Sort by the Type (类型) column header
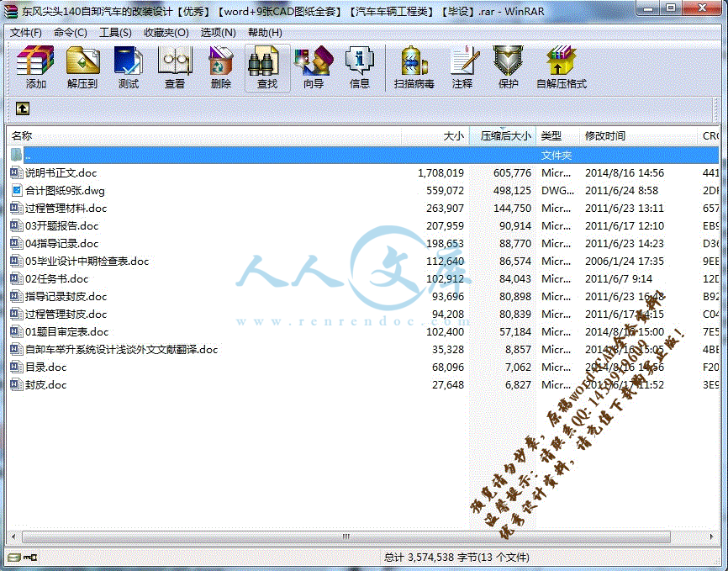Screen dimensions: 728x571 tap(557, 135)
